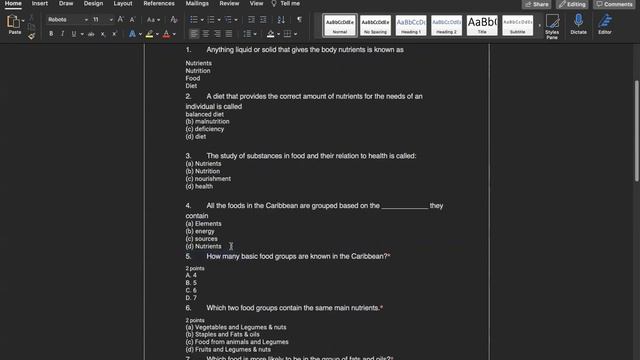This screenshot has height=360, width=640.
Task: Click the Text Effects blue A icon
Action: pyautogui.click(x=132, y=34)
